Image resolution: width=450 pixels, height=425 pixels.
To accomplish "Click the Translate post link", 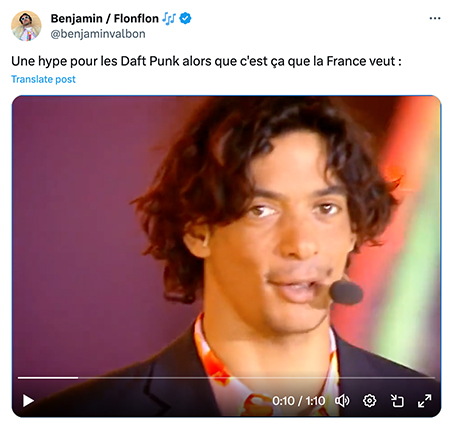I will coord(43,79).
